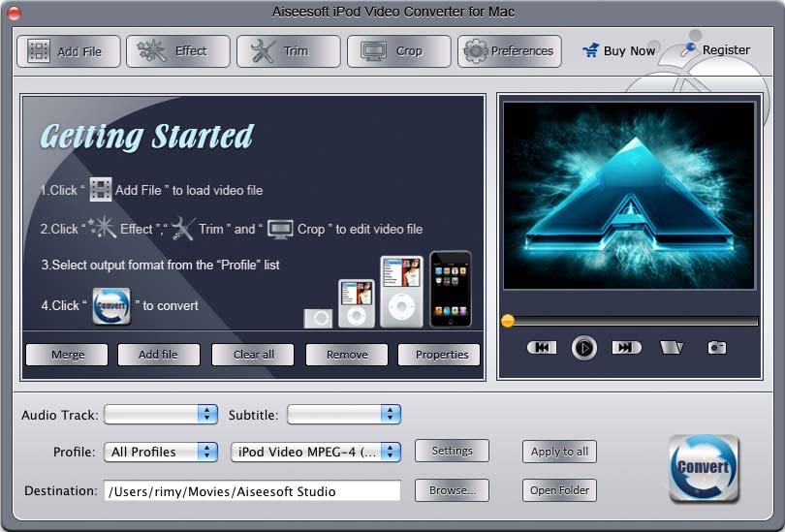
Task: Open the Effect editing tool
Action: click(x=178, y=51)
